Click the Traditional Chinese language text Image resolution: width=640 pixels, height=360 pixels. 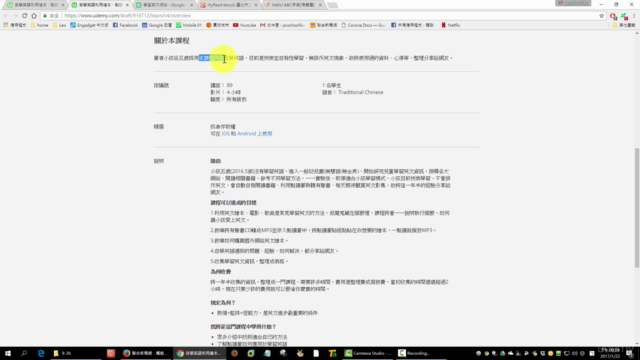[360, 92]
